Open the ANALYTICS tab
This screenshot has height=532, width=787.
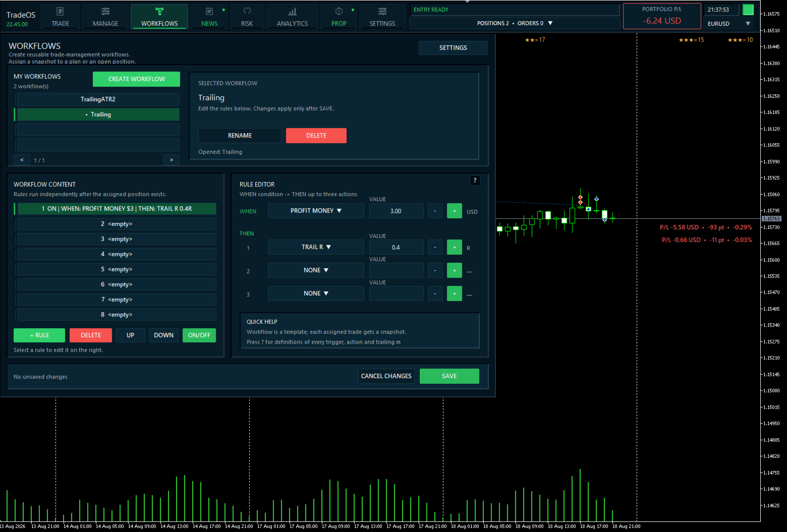click(x=292, y=17)
